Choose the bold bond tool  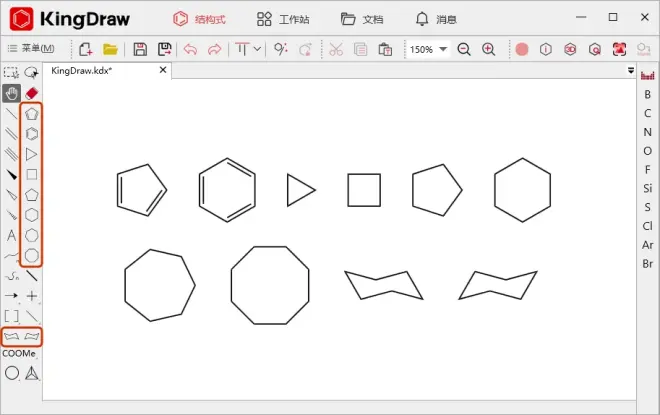click(32, 276)
